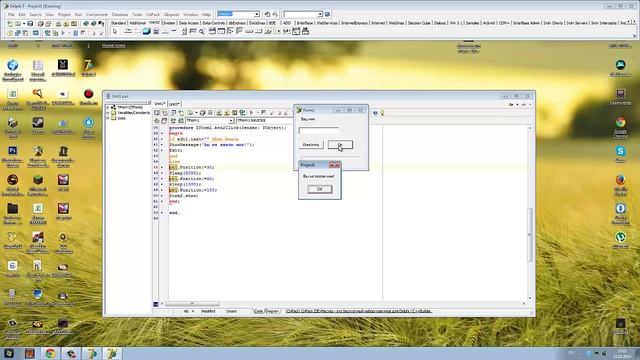Image resolution: width=640 pixels, height=360 pixels.
Task: Open Google Chrome desktop shortcut
Action: pos(620,127)
